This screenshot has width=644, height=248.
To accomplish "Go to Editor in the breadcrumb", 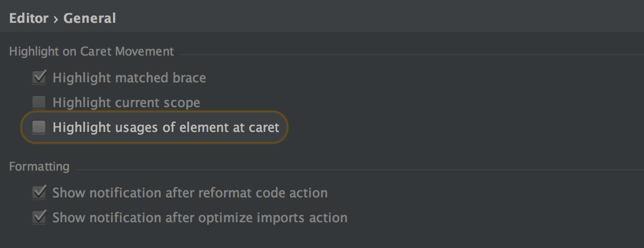I will [29, 18].
